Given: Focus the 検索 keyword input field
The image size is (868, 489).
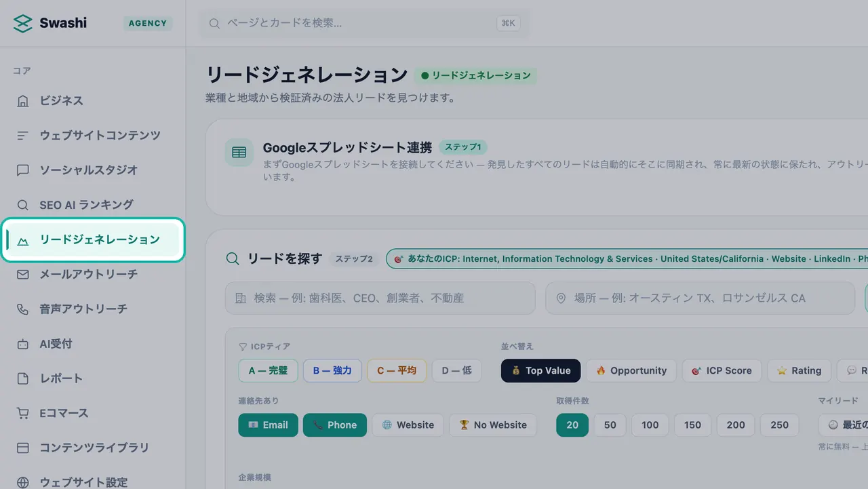Looking at the screenshot, I should point(380,298).
